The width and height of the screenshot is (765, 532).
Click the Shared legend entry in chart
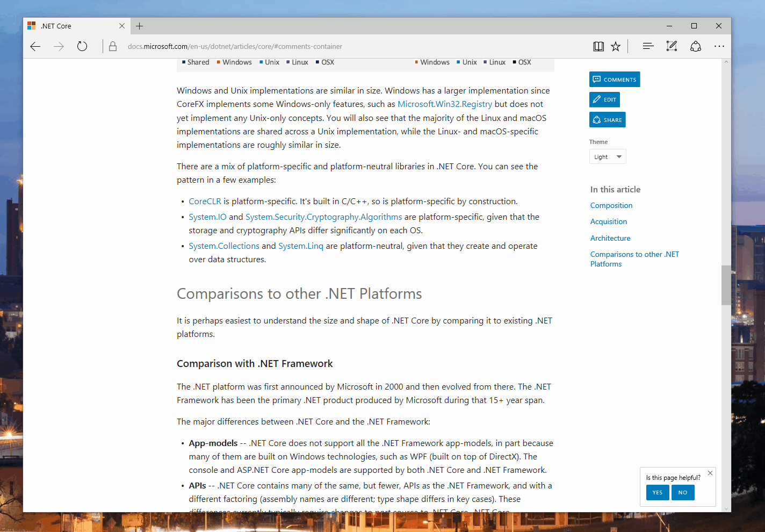196,62
